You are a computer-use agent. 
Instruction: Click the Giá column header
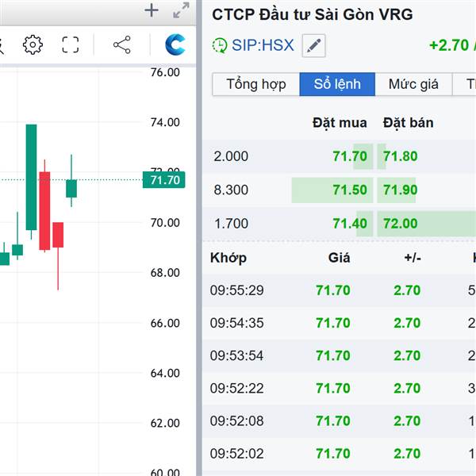(339, 258)
